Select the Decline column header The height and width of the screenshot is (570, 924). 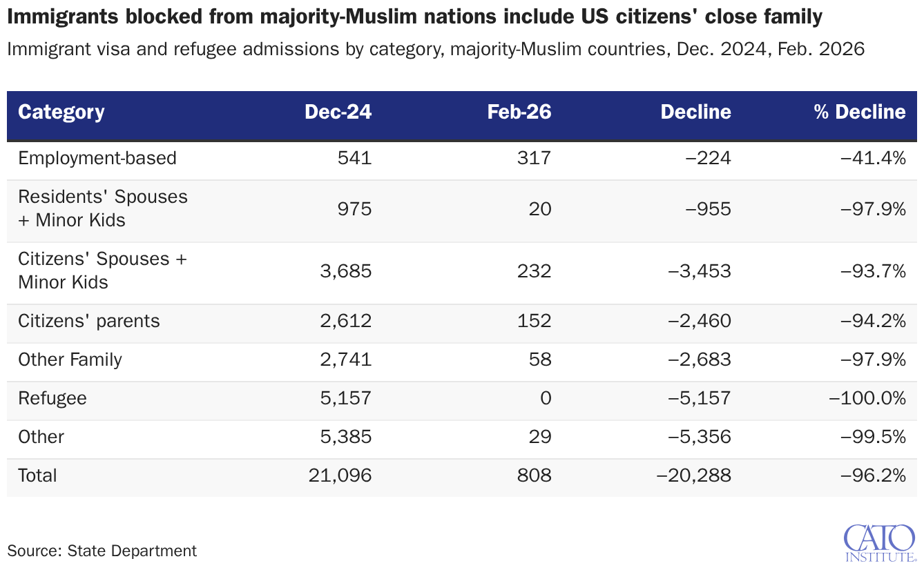(695, 112)
